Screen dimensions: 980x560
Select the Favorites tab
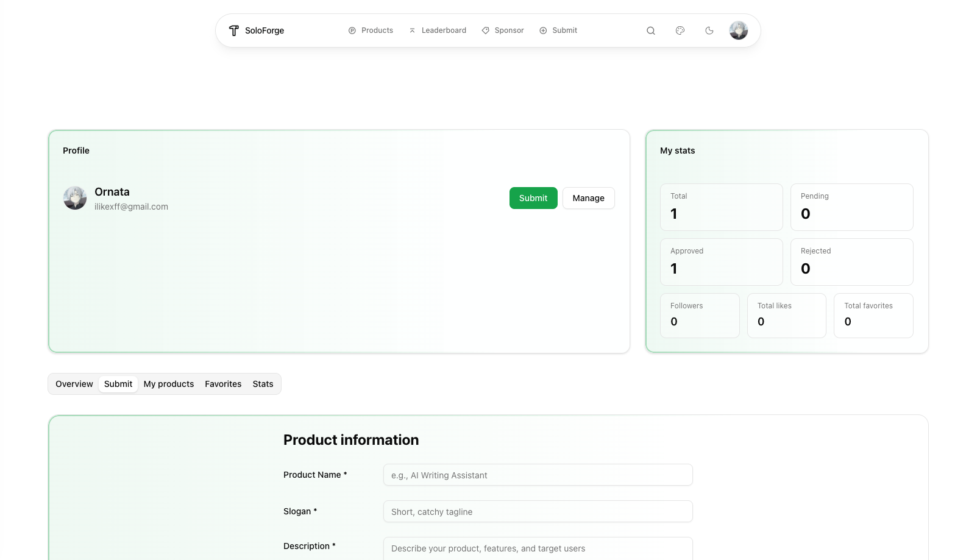[x=223, y=384]
